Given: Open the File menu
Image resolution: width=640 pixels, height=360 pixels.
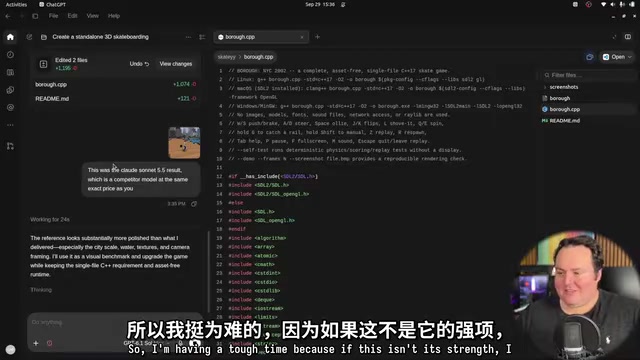Looking at the screenshot, I should click(x=53, y=16).
